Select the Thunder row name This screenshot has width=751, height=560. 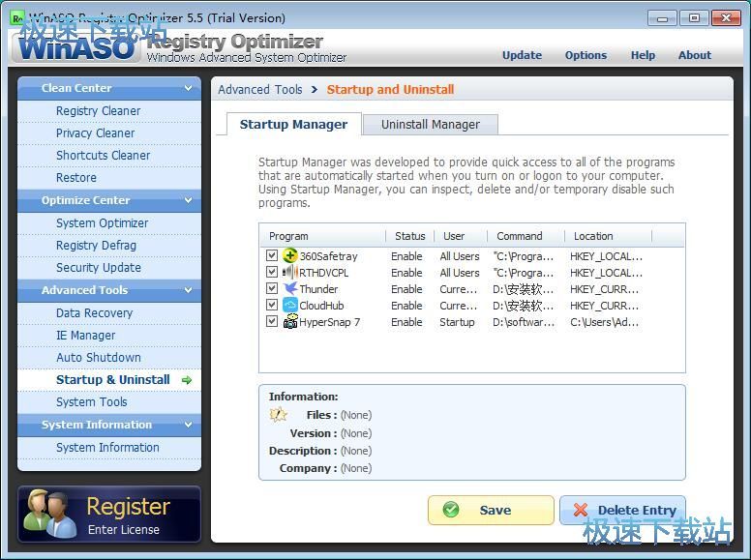(x=318, y=289)
